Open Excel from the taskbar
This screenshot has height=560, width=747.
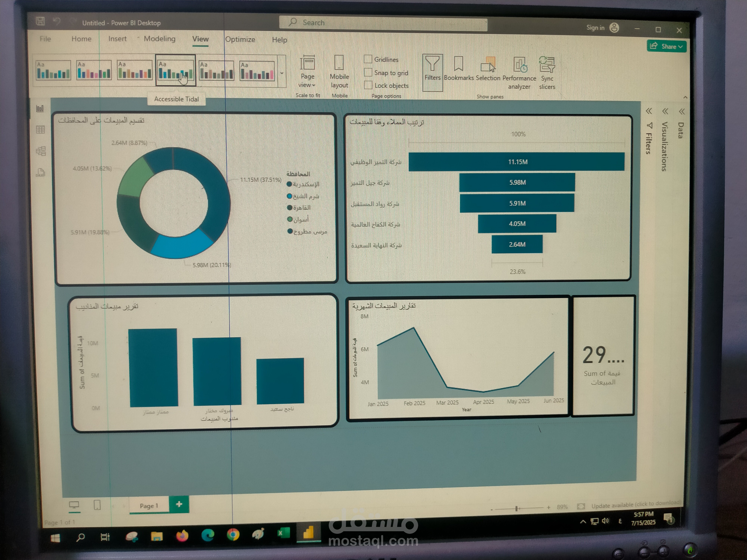tap(283, 533)
